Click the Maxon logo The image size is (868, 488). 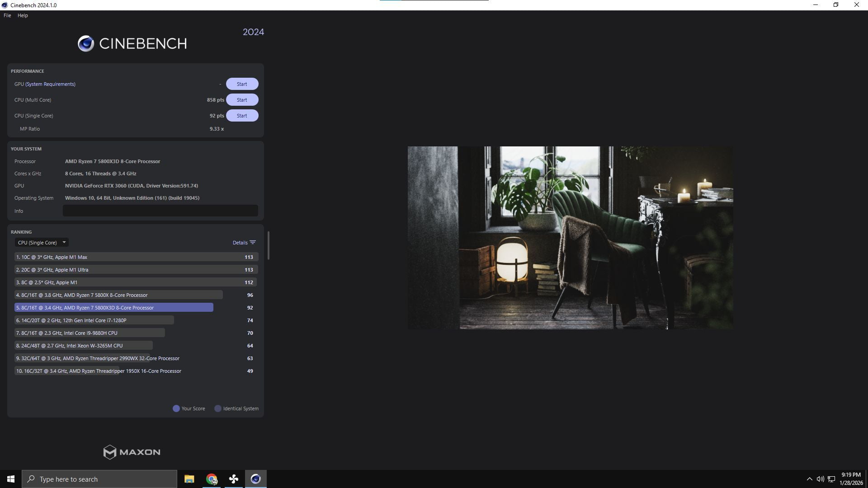(132, 452)
